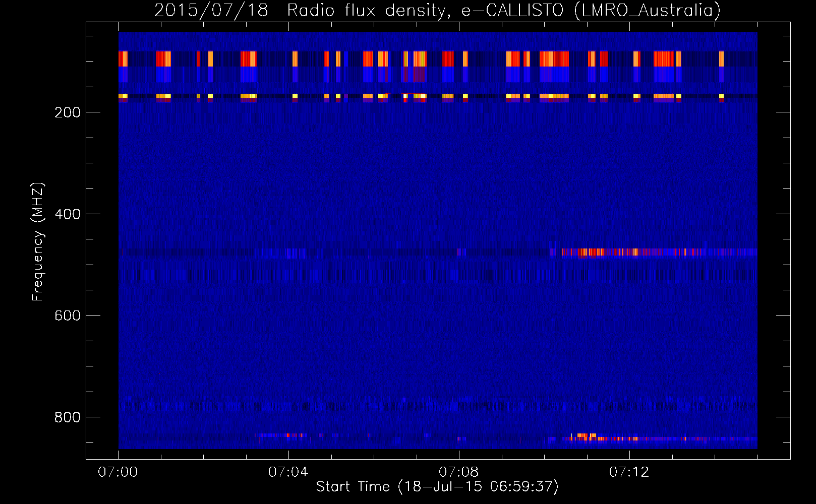Click the '07:00' time axis label
Image resolution: width=816 pixels, height=504 pixels.
click(118, 472)
